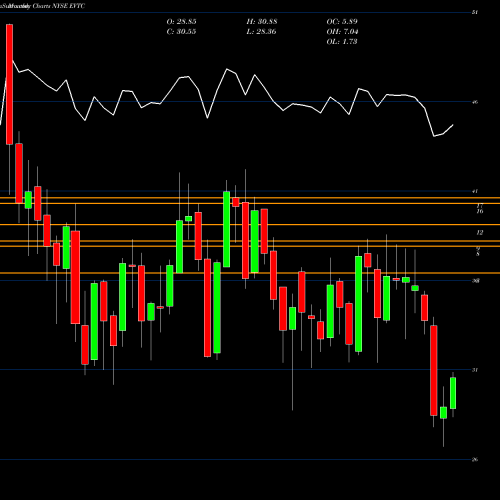Click the 26 price axis label
This screenshot has width=500, height=500.
click(475, 459)
